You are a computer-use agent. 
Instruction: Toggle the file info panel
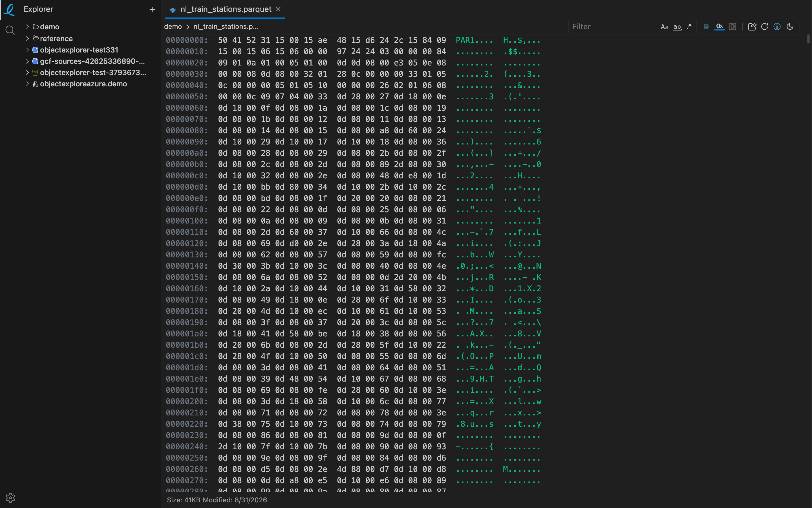[x=777, y=27]
